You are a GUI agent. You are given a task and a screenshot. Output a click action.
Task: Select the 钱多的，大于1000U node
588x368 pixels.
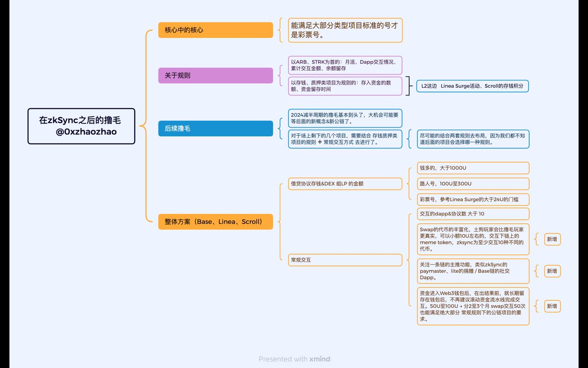(x=473, y=168)
